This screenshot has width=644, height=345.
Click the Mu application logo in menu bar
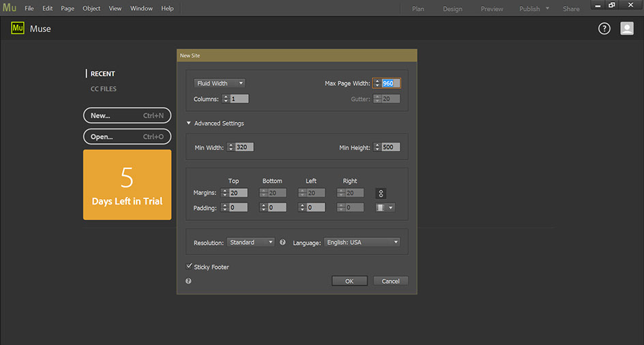click(x=10, y=7)
